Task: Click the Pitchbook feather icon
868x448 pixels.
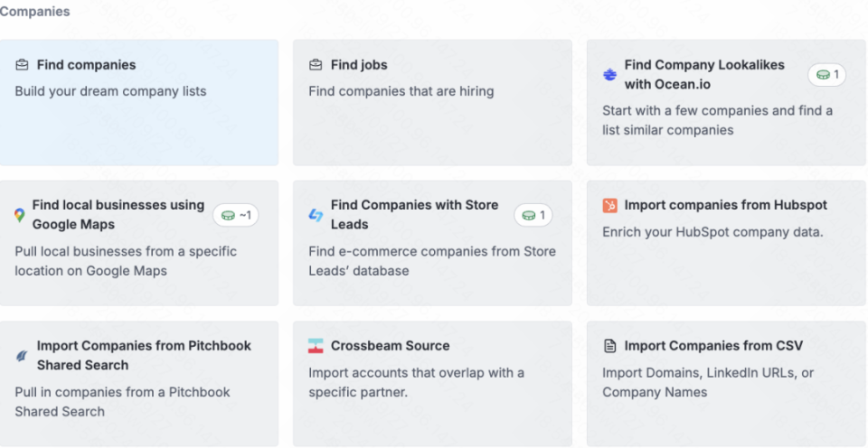Action: click(x=22, y=356)
